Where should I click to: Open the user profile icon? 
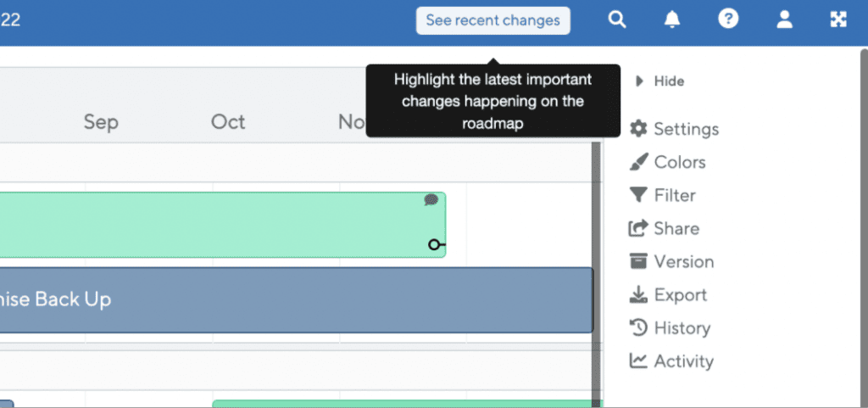click(x=784, y=20)
